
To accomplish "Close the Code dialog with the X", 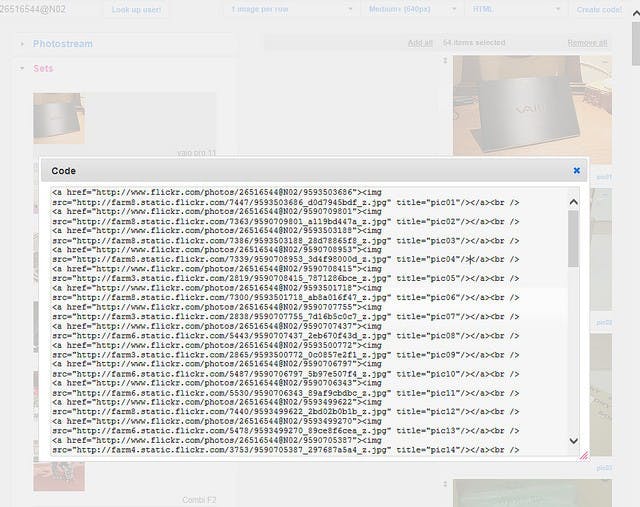I will pyautogui.click(x=576, y=171).
